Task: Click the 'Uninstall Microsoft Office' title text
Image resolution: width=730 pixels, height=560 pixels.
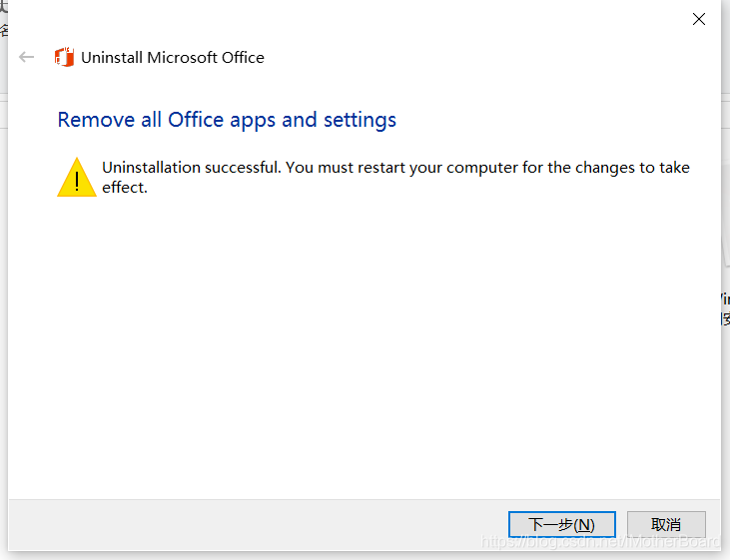Action: (173, 58)
